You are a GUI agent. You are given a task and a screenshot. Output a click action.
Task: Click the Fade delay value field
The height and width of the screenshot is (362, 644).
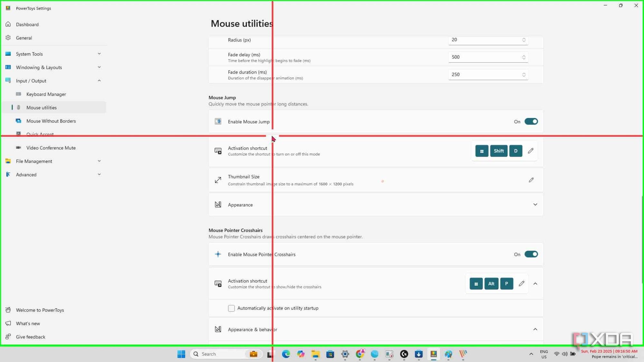[488, 57]
